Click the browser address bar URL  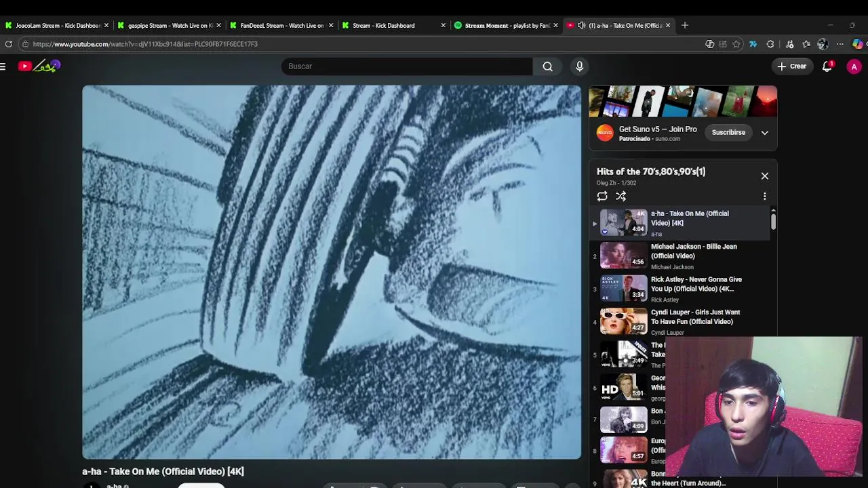point(145,44)
